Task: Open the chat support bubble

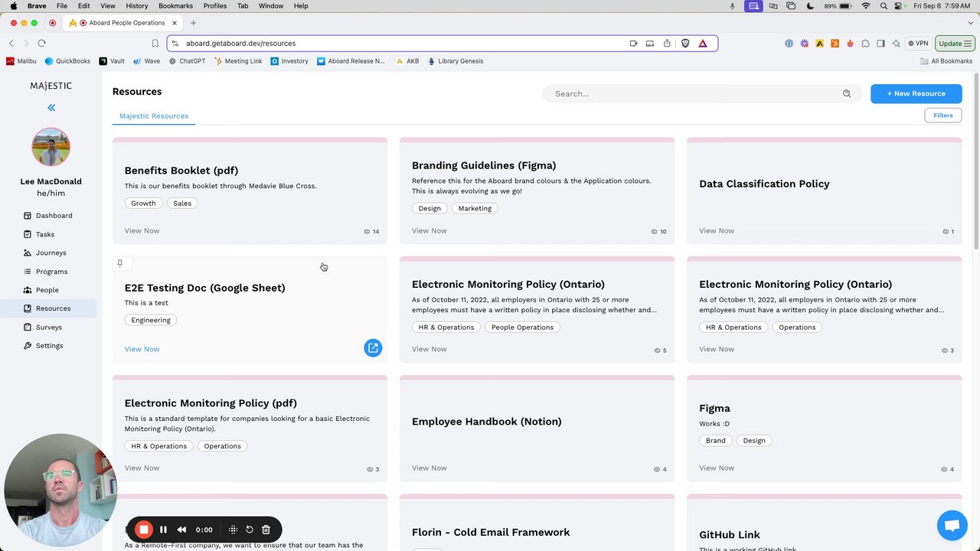Action: pyautogui.click(x=952, y=526)
